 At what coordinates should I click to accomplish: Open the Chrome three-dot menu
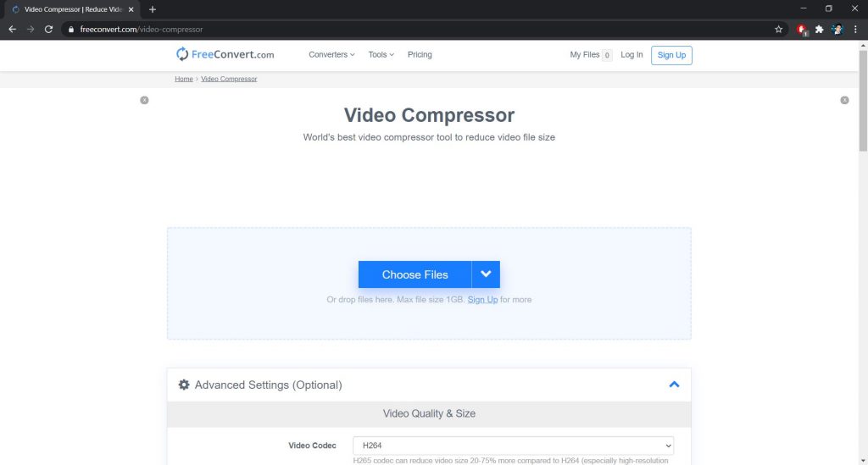point(855,29)
